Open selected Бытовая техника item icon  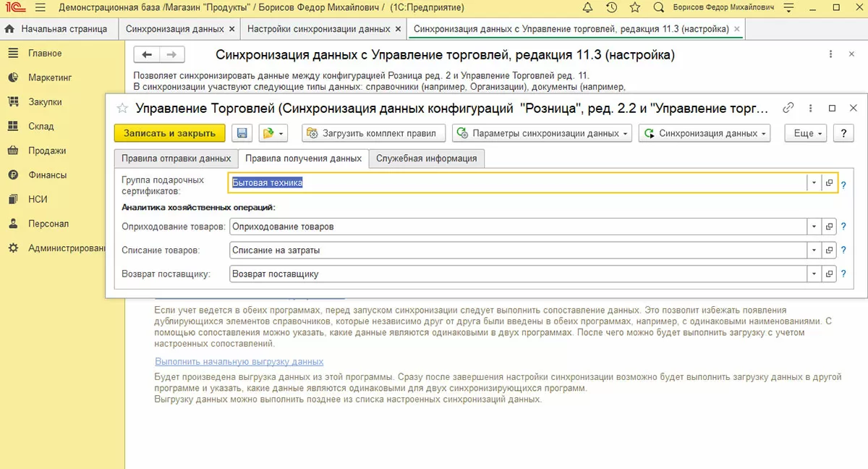[x=830, y=183]
